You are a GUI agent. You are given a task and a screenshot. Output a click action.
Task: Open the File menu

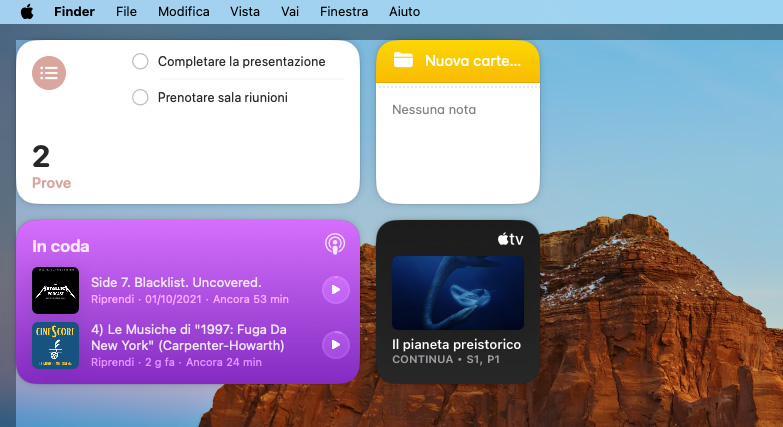(x=126, y=11)
